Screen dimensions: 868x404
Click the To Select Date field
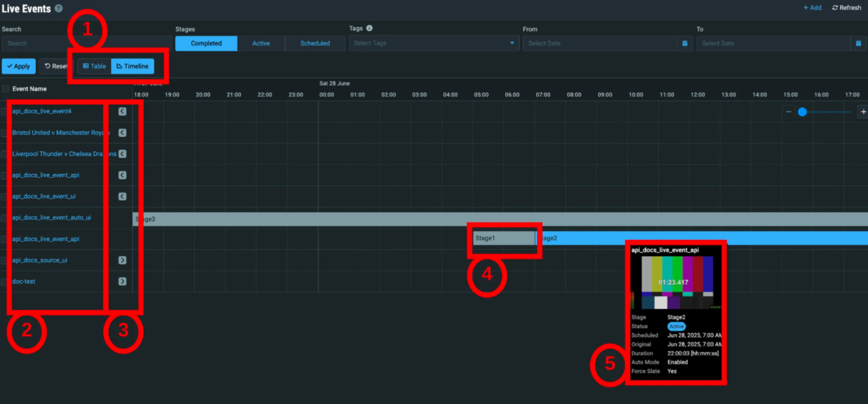pyautogui.click(x=774, y=44)
